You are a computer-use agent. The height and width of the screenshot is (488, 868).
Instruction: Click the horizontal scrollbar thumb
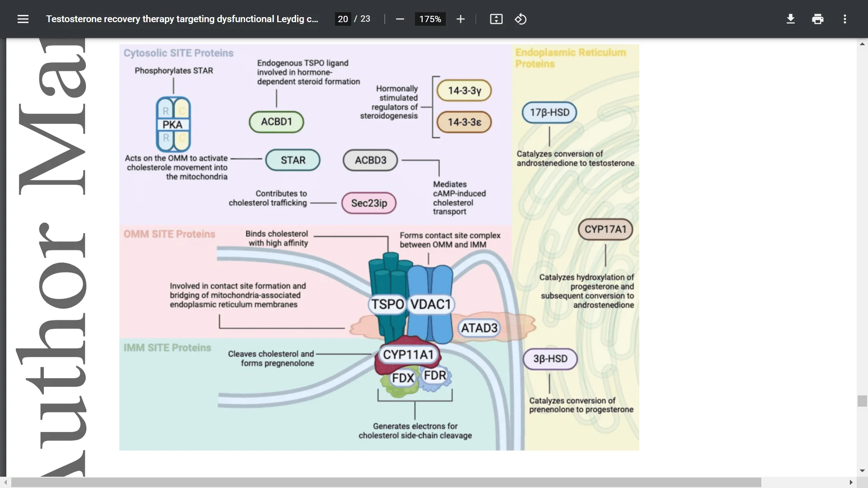(386, 482)
